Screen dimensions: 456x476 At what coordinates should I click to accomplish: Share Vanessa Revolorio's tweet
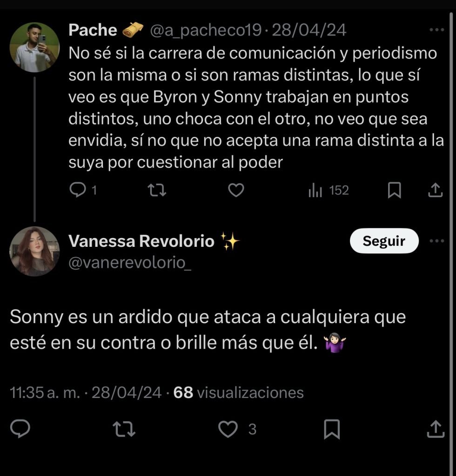(x=435, y=429)
